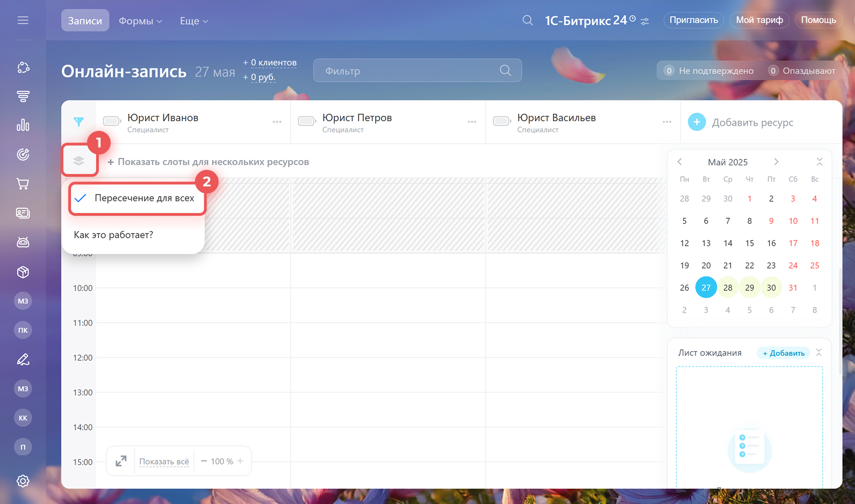Click the search magnifier in top bar
The image size is (855, 504).
coord(527,20)
